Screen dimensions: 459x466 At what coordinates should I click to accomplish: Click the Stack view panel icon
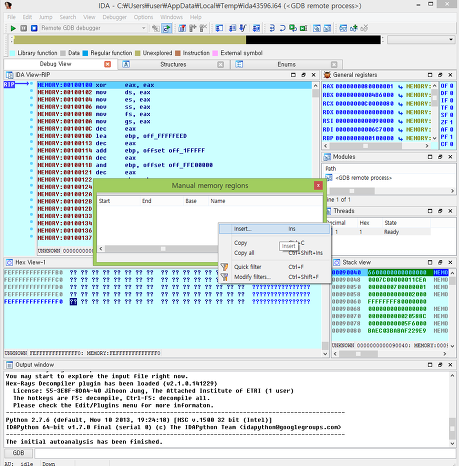pos(337,262)
